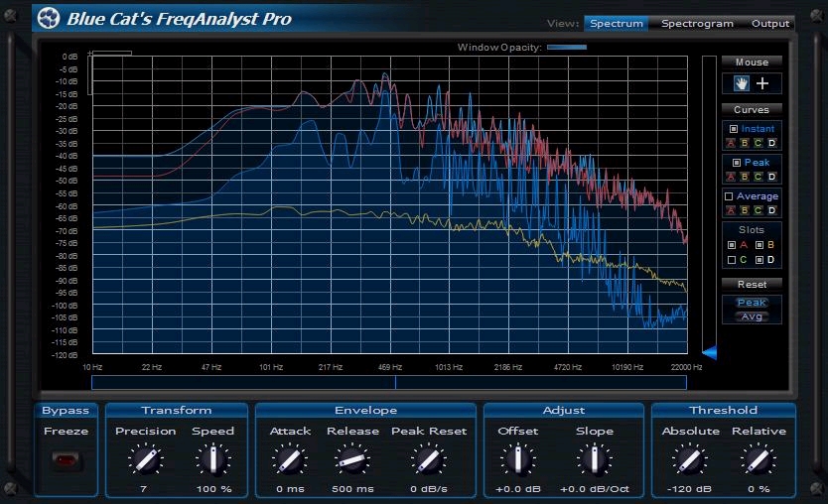Image resolution: width=828 pixels, height=504 pixels.
Task: Click the Speed knob
Action: pyautogui.click(x=213, y=459)
